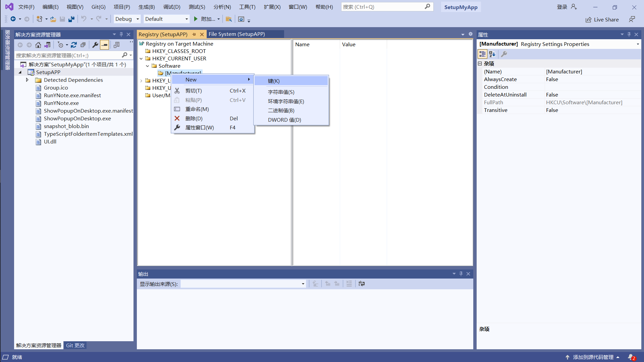Click the green Start debugging arrow
Image resolution: width=644 pixels, height=362 pixels.
click(x=196, y=19)
